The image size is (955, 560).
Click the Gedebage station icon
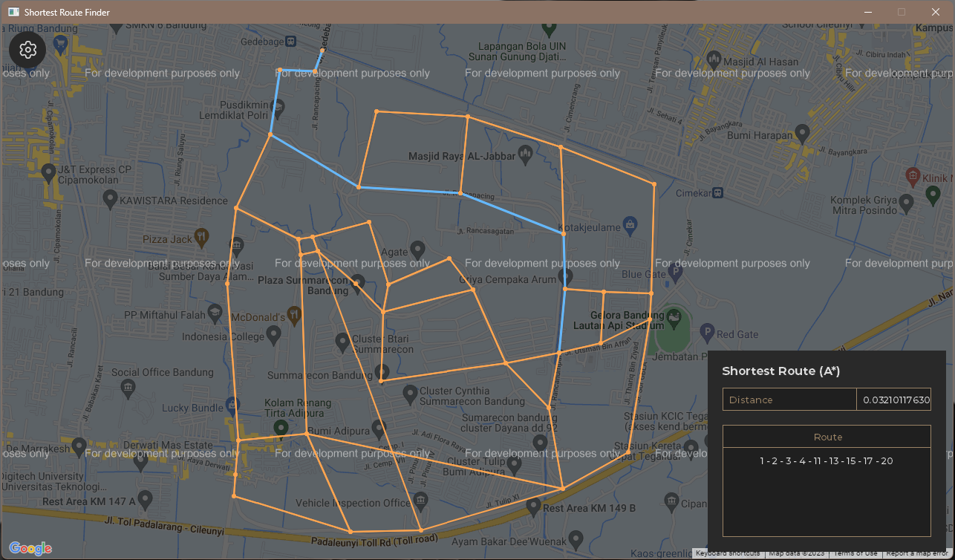click(x=290, y=42)
